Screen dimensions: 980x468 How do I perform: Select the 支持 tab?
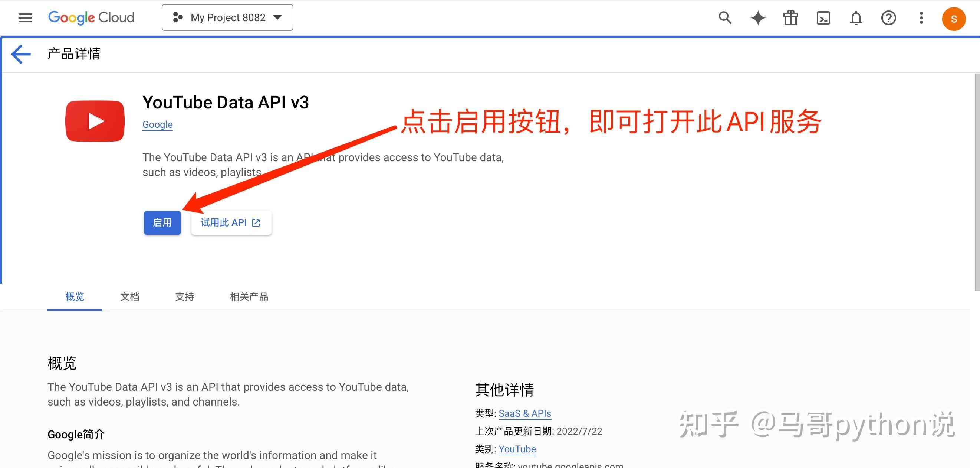[x=185, y=297]
